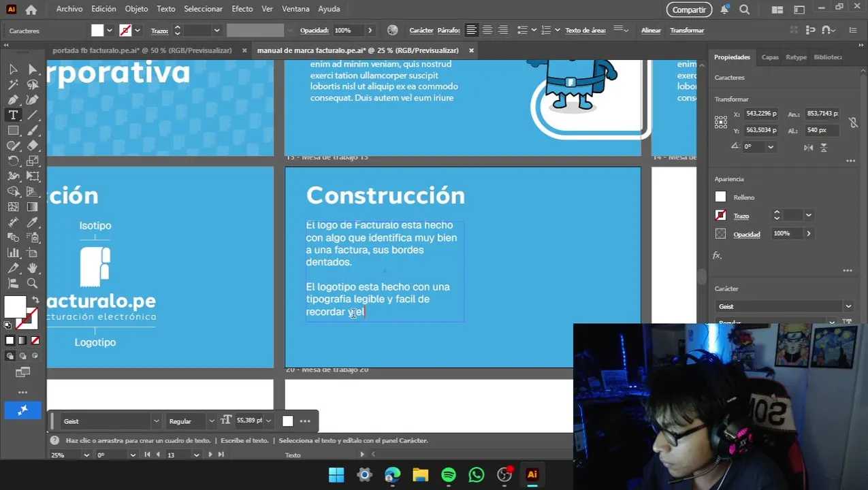The width and height of the screenshot is (868, 490).
Task: Select the Direct Selection tool
Action: point(33,69)
